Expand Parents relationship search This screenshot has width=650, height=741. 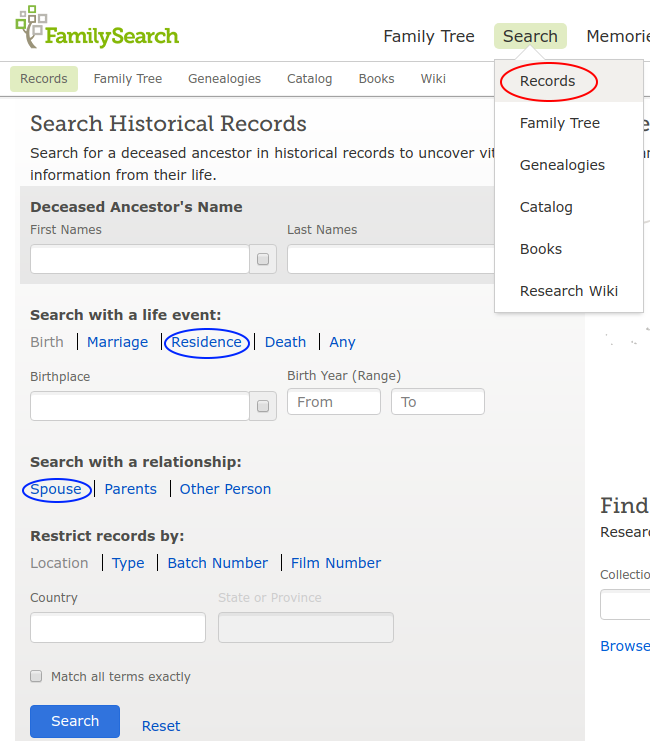(x=131, y=489)
